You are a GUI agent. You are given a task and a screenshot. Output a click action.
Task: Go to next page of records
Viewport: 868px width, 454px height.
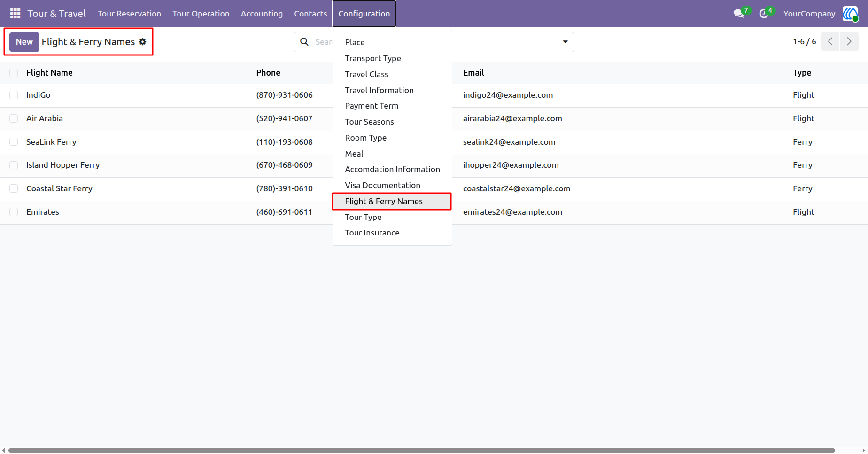(x=849, y=41)
